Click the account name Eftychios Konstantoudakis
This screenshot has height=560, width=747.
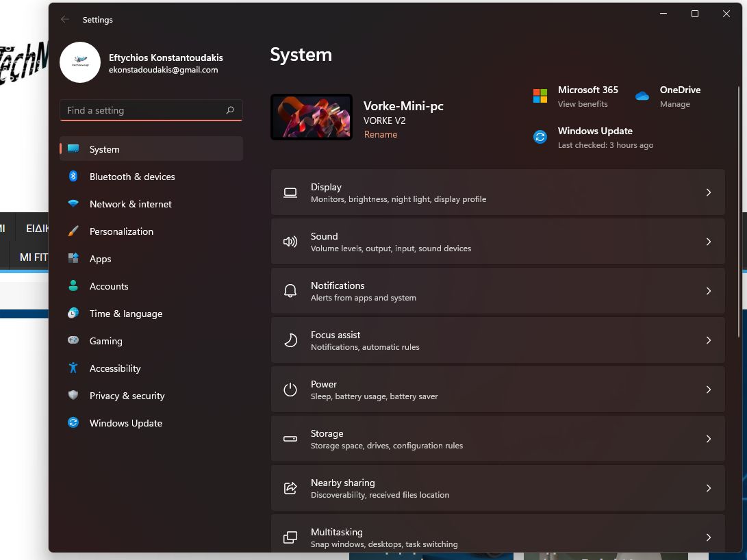166,58
